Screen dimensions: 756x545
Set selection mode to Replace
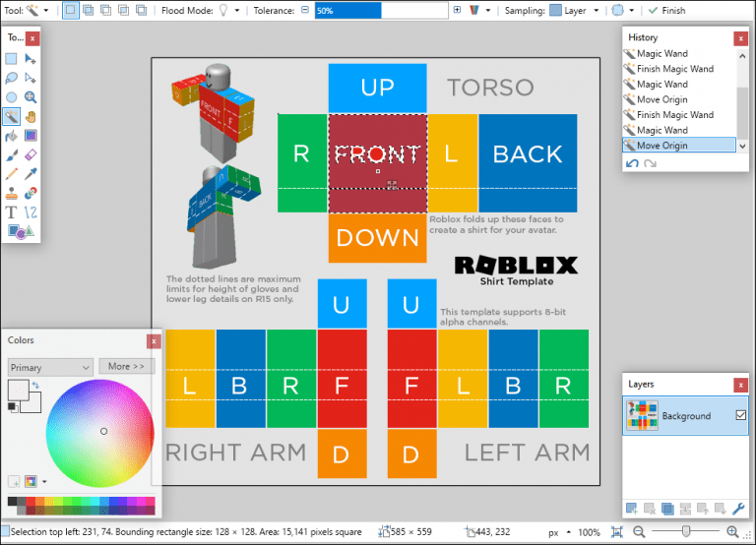point(71,10)
